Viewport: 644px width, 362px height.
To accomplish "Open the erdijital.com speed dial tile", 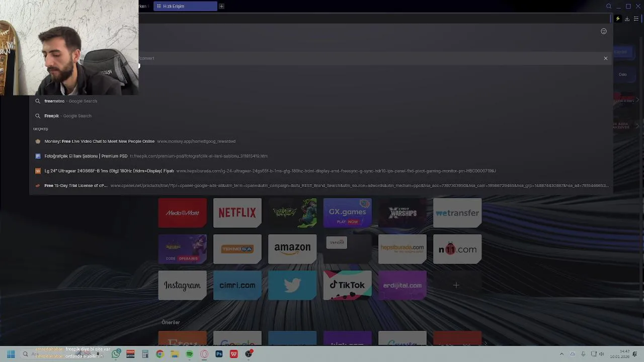I will [402, 285].
